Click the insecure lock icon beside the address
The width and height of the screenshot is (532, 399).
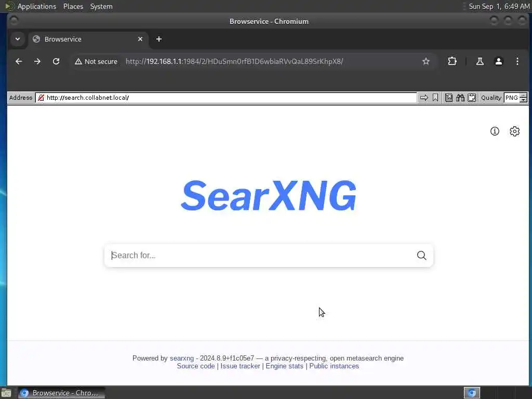coord(41,98)
